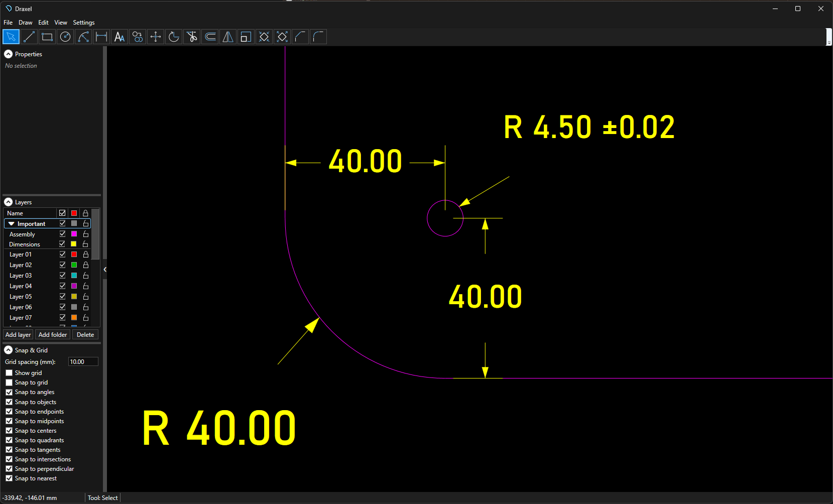833x504 pixels.
Task: Click the Grid spacing input field
Action: point(83,362)
